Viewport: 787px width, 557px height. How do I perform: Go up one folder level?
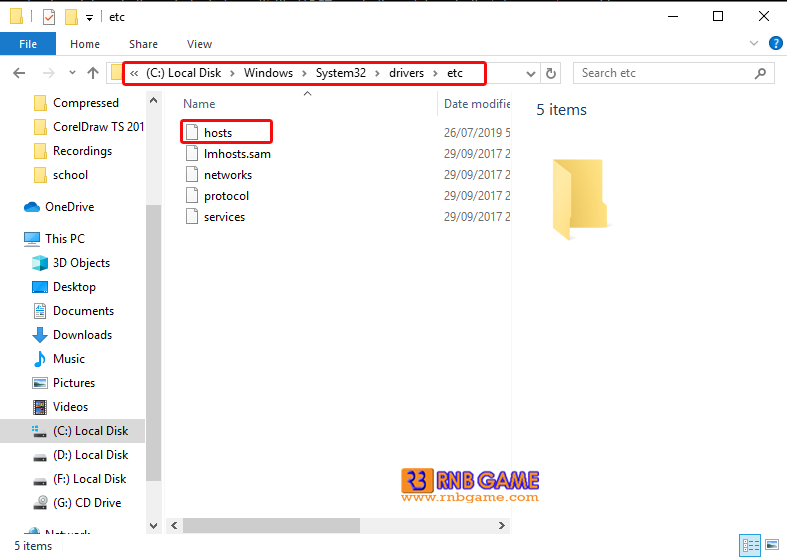(x=93, y=73)
